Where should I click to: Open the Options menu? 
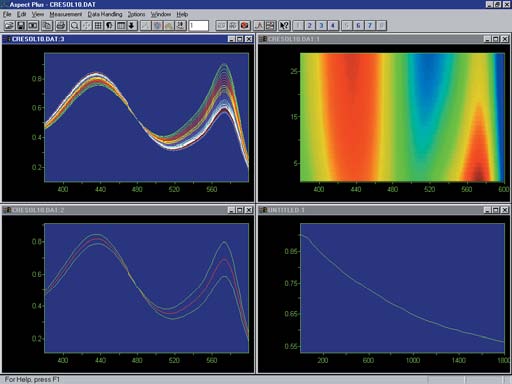coord(136,14)
